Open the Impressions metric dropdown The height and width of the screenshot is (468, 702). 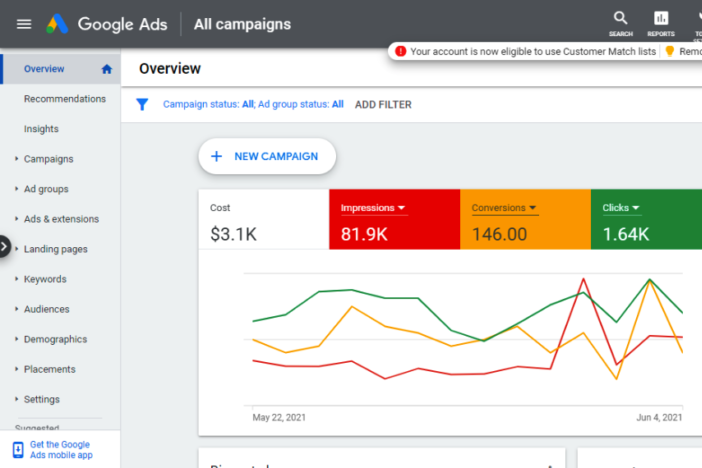pos(401,208)
